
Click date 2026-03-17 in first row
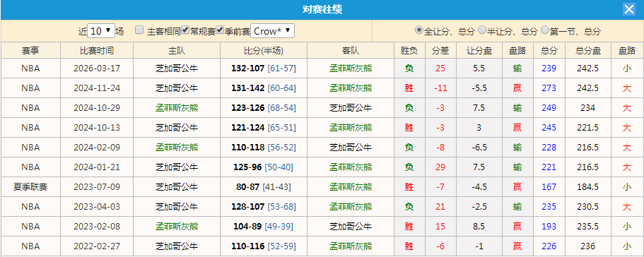tap(97, 68)
